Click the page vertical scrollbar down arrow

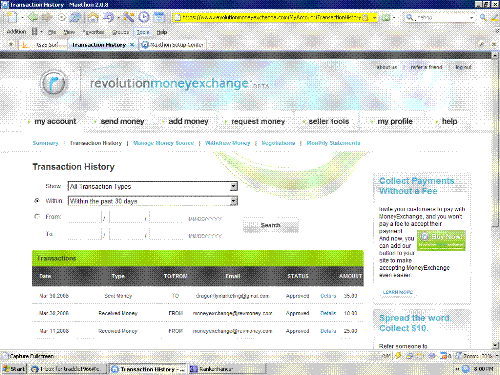click(x=495, y=345)
